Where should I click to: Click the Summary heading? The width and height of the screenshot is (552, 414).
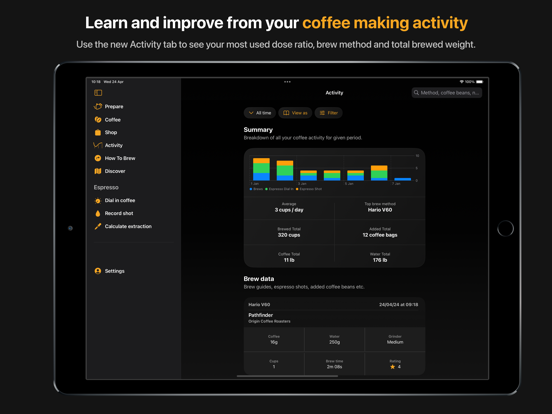click(258, 130)
